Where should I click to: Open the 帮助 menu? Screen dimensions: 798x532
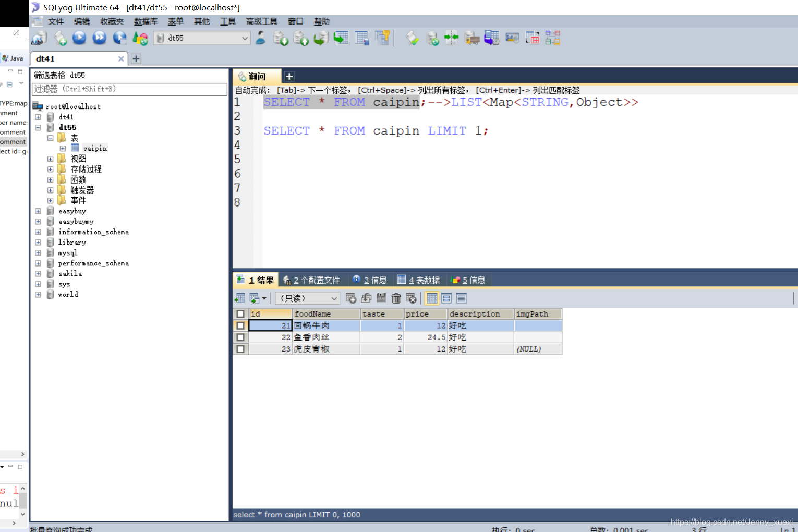click(322, 21)
